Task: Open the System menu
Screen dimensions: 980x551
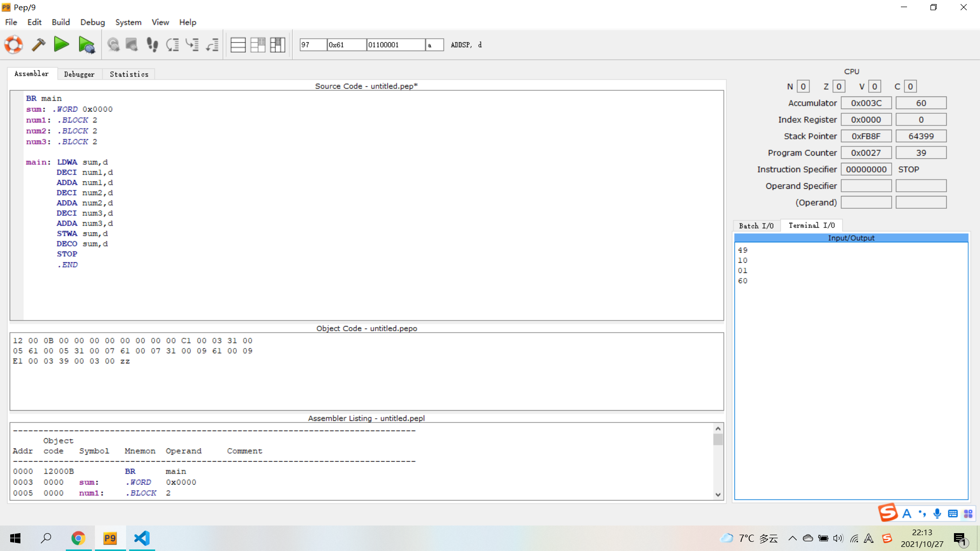Action: click(128, 22)
